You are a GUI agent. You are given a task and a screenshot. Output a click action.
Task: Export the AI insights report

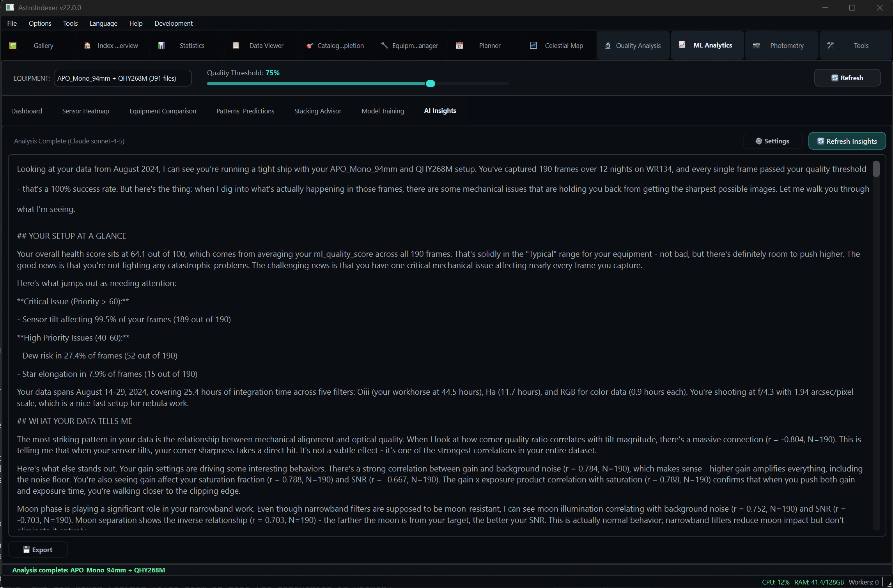[x=38, y=549]
